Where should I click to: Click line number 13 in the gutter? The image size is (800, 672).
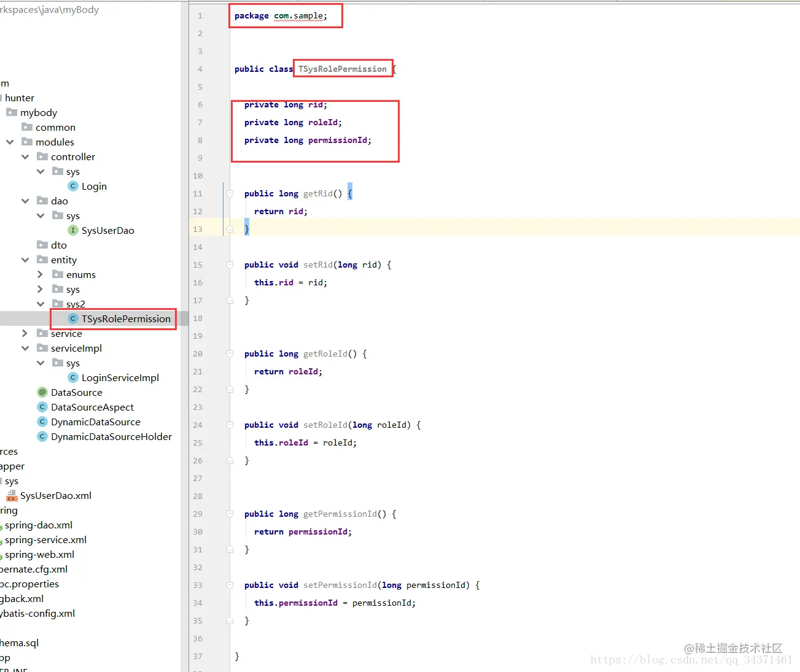[198, 229]
